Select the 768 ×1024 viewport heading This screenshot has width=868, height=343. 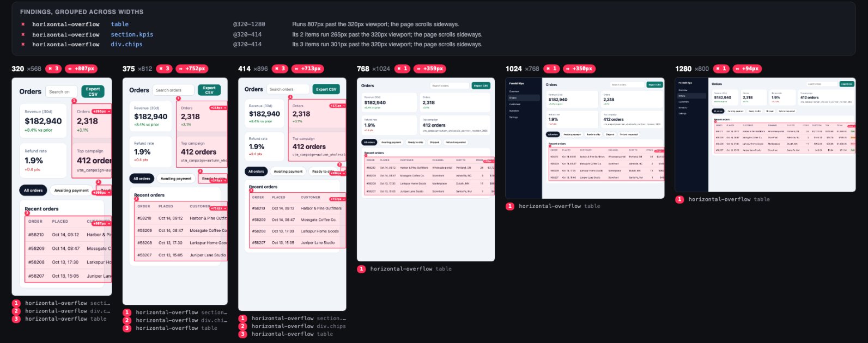point(373,69)
